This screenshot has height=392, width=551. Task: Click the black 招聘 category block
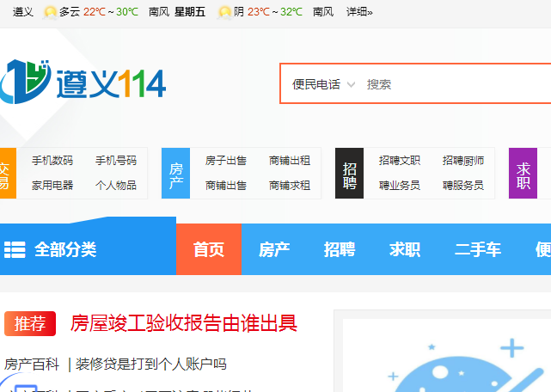click(x=349, y=174)
